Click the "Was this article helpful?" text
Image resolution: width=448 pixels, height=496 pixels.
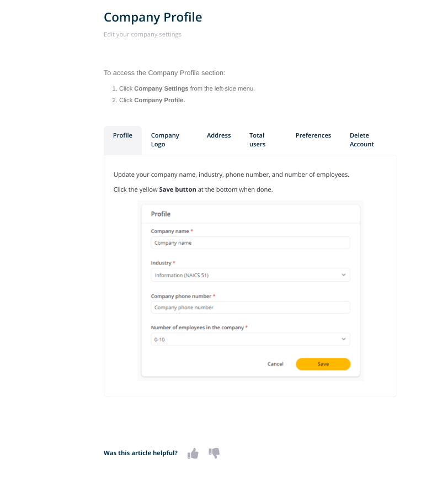[141, 453]
